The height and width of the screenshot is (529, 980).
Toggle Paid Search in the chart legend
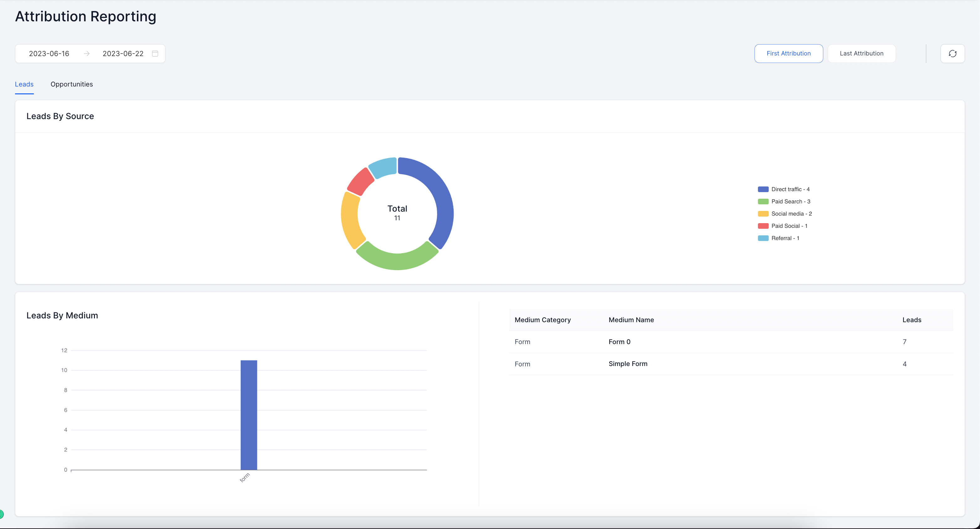[x=790, y=201]
